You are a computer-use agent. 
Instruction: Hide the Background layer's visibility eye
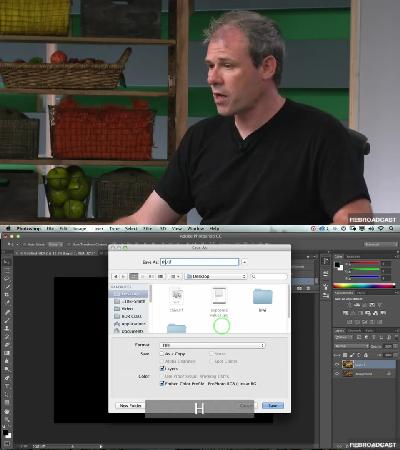(x=337, y=374)
